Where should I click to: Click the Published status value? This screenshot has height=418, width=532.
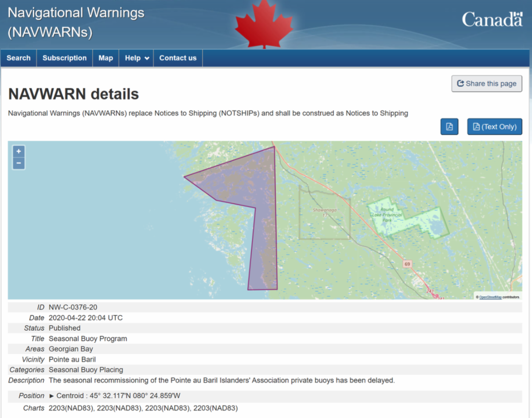point(65,328)
